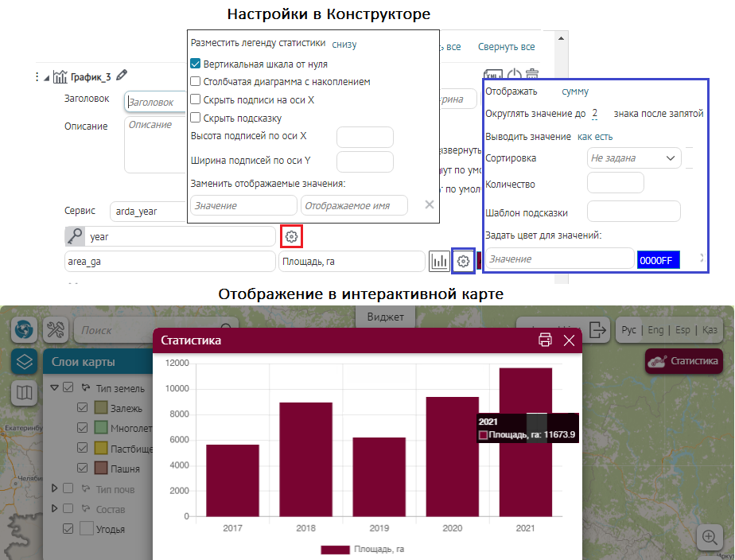
Task: Click the blue 0000FF color swatch
Action: (x=658, y=259)
